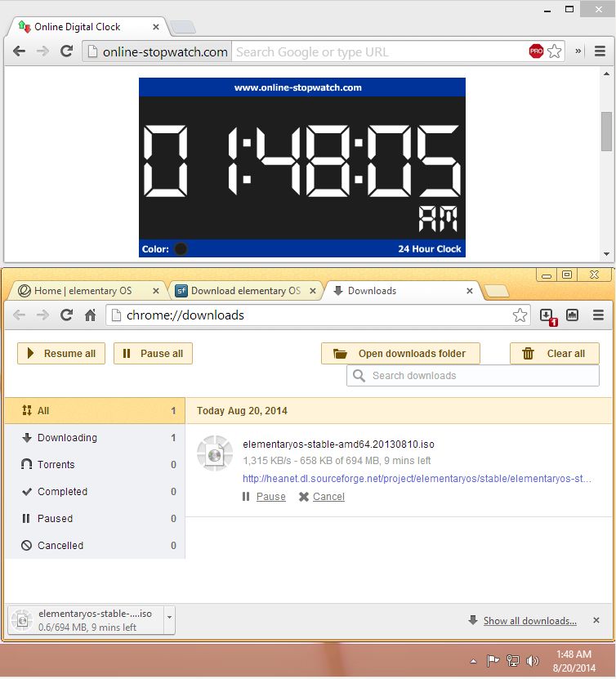
Task: Open downloads folder
Action: tap(400, 353)
